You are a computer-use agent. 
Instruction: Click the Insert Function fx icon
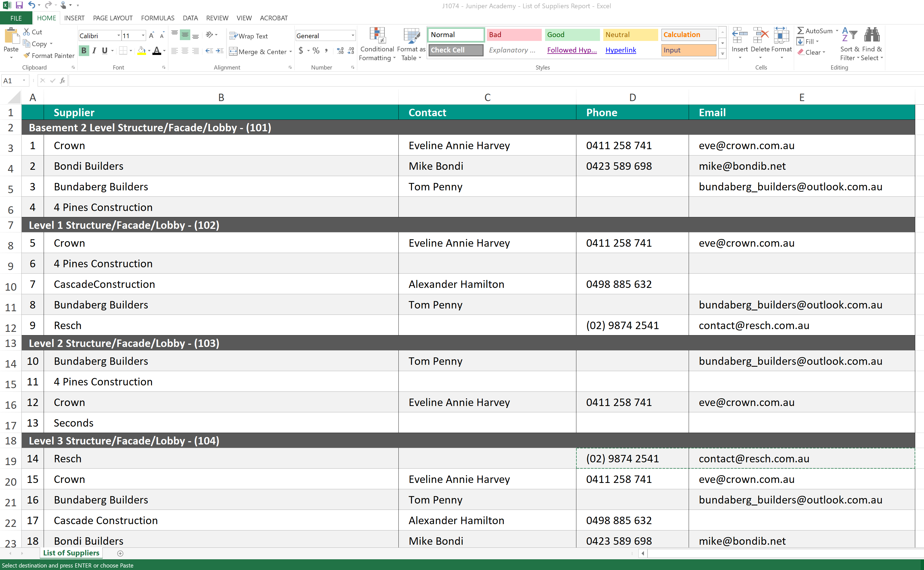click(x=62, y=80)
